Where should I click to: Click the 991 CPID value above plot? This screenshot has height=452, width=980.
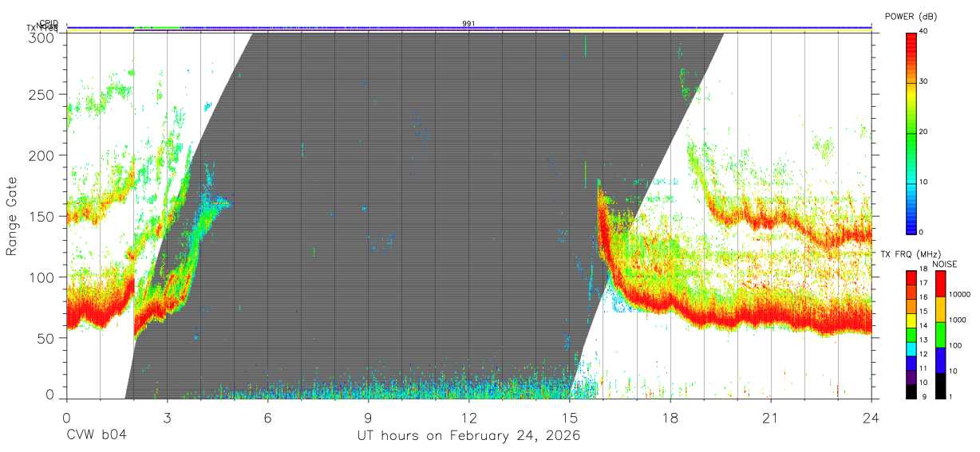click(468, 24)
